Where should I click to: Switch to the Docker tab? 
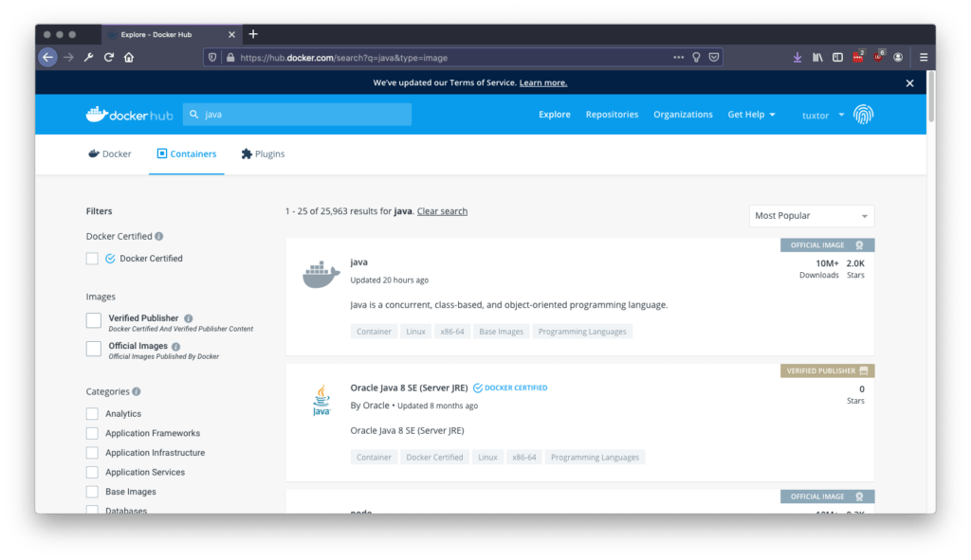(110, 154)
